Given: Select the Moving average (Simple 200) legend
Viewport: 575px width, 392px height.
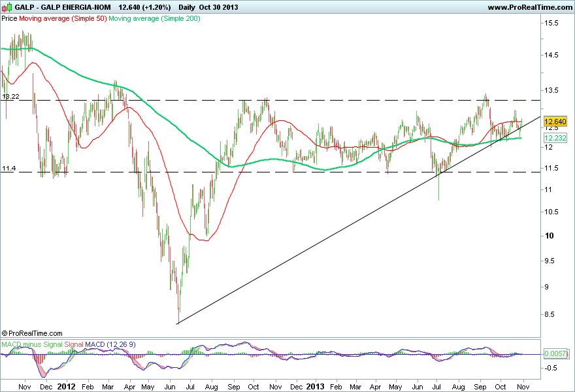Looking at the screenshot, I should coord(154,18).
